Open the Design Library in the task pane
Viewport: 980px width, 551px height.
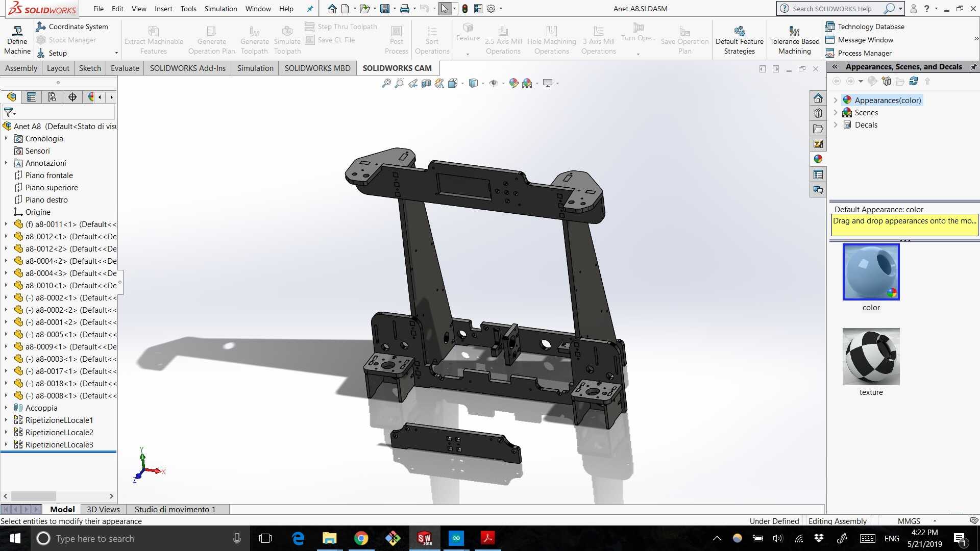click(x=818, y=113)
